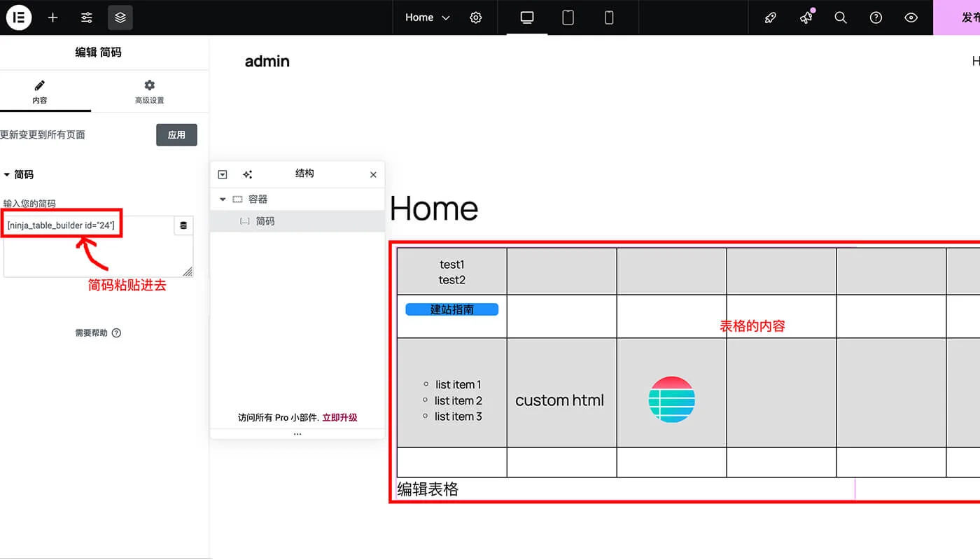
Task: Collapse the 简码 section
Action: (x=7, y=174)
